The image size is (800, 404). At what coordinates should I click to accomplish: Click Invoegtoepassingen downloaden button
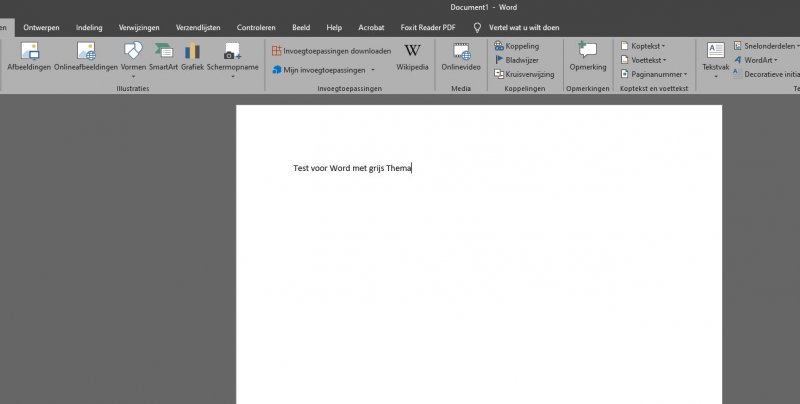pos(331,50)
